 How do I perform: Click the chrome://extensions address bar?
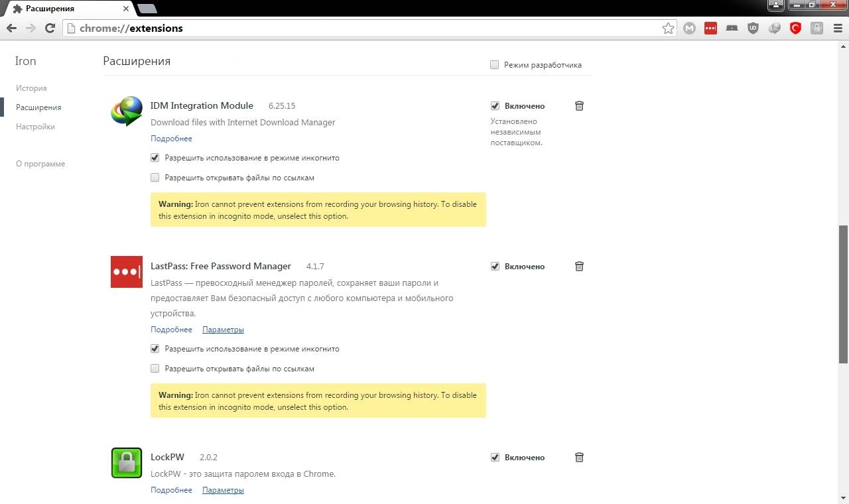click(369, 28)
